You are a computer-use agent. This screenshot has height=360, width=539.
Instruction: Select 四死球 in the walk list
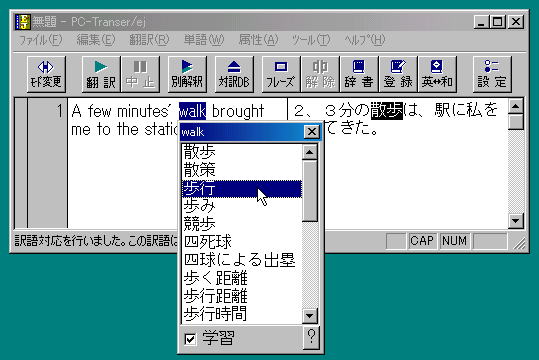(x=242, y=242)
